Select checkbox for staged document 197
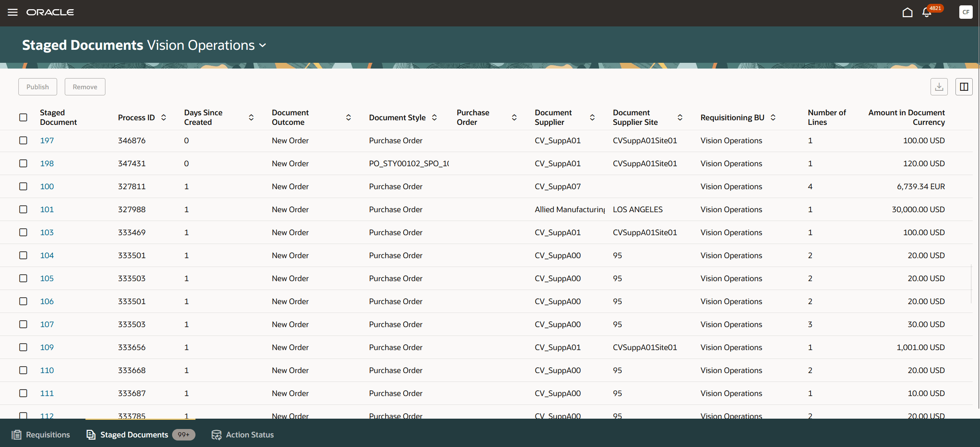This screenshot has height=447, width=980. 23,141
